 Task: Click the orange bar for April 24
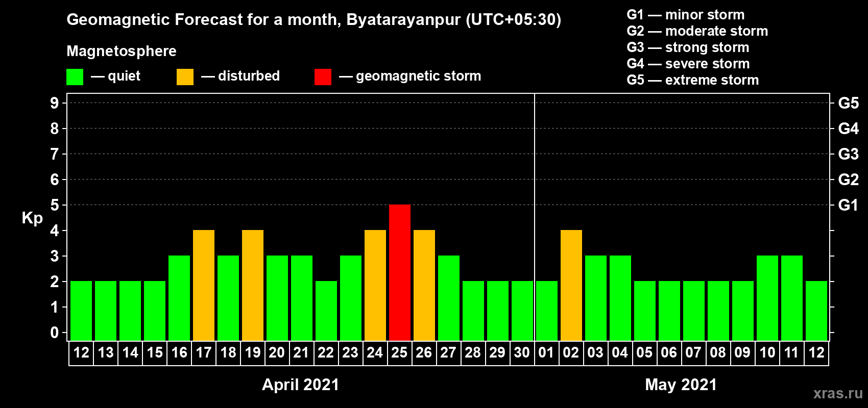[x=375, y=285]
